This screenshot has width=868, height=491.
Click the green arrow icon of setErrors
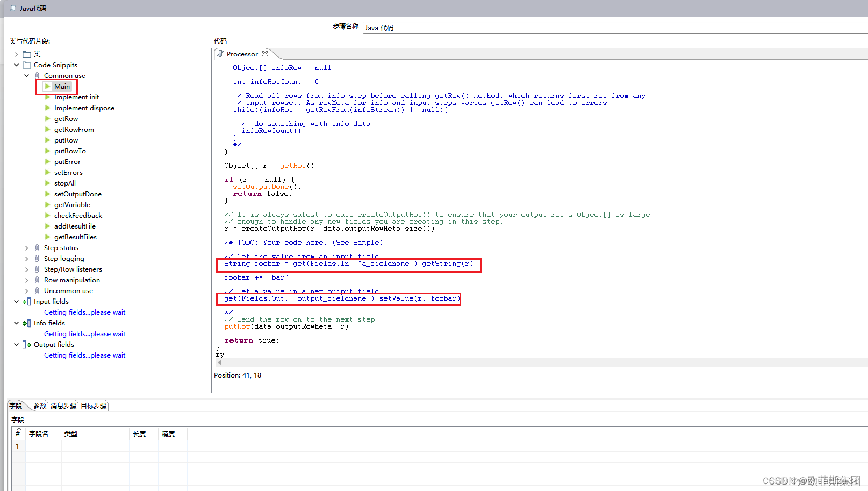pyautogui.click(x=47, y=173)
